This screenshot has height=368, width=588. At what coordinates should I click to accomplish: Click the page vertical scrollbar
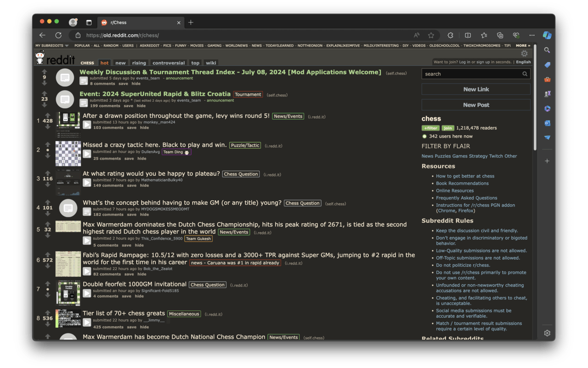[x=535, y=97]
